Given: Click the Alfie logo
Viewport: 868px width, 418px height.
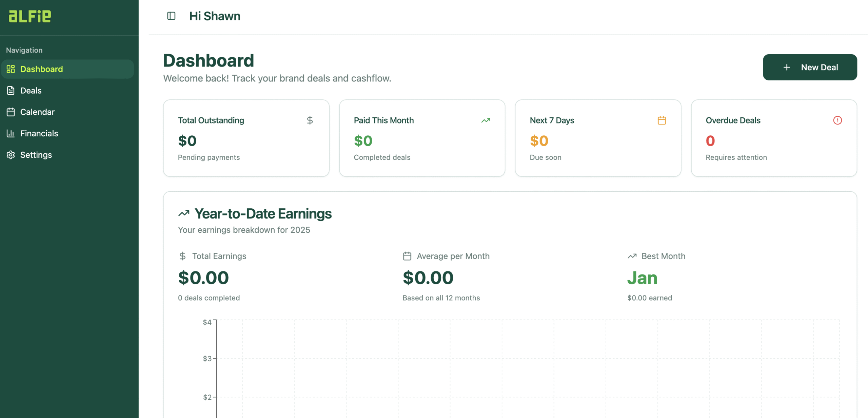Looking at the screenshot, I should (30, 16).
